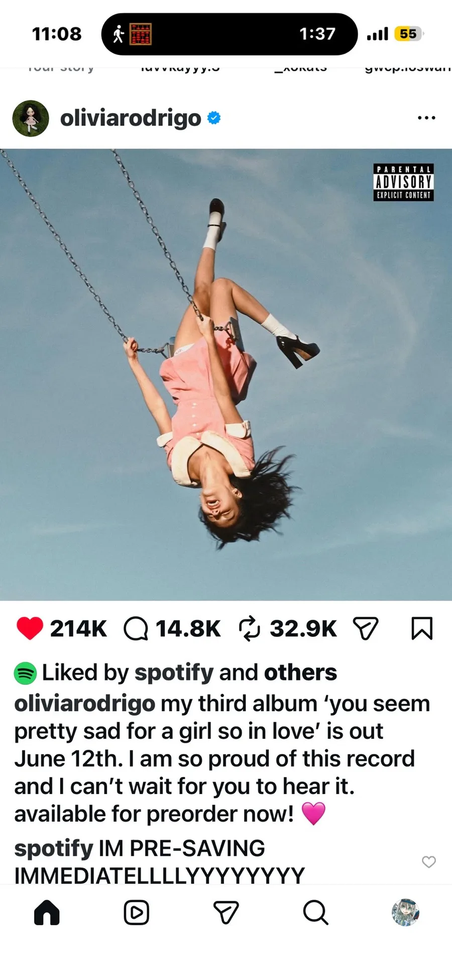Screen dimensions: 452x980
Task: Open oliviarodrigo's profile picture
Action: 31,119
